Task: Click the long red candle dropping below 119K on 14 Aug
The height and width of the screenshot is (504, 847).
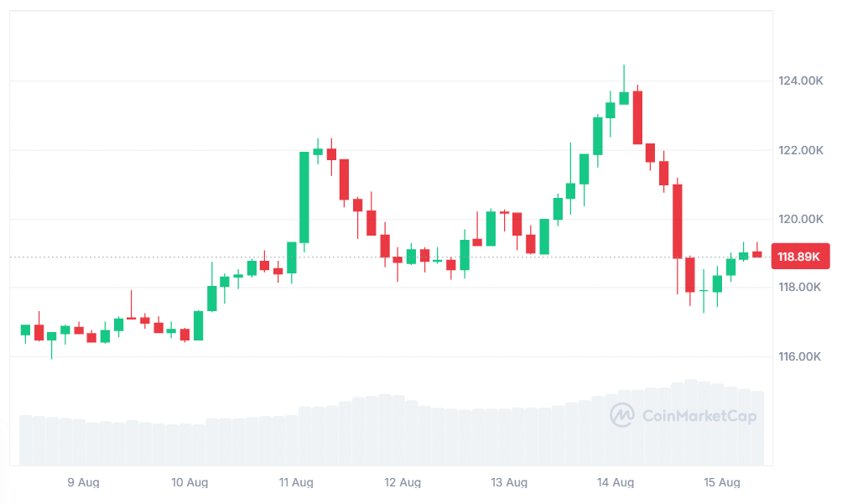Action: 678,221
